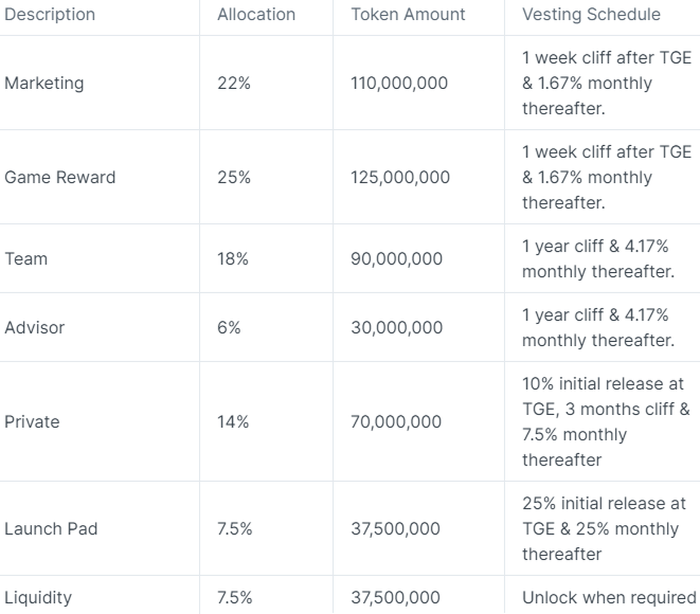Click the Description column header

pos(50,15)
